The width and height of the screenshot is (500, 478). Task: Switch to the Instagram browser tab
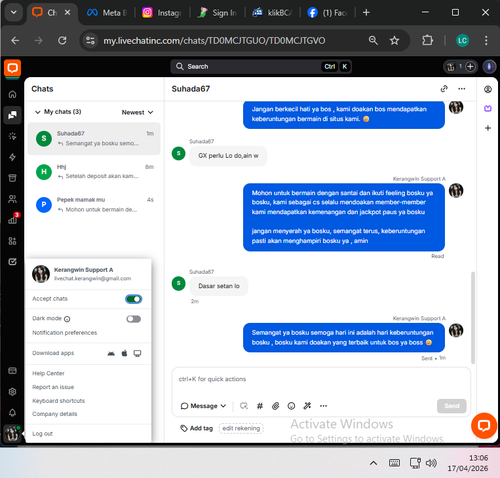click(162, 13)
